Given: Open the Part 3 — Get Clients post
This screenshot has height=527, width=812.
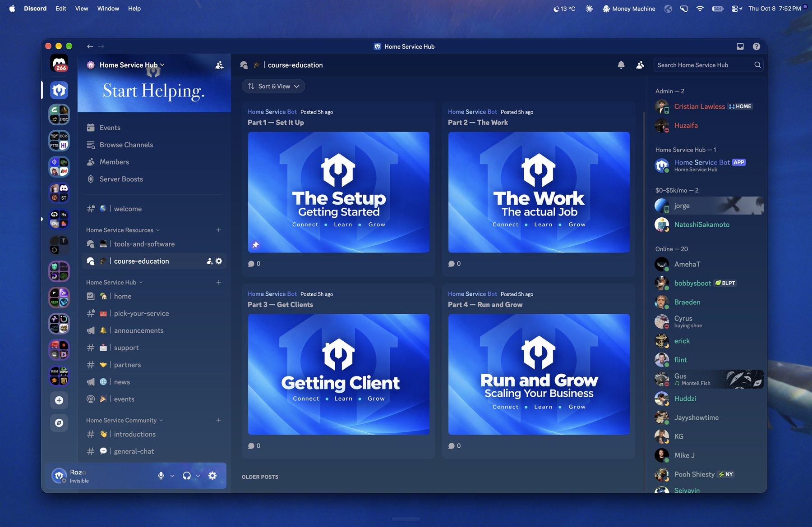Looking at the screenshot, I should (338, 371).
